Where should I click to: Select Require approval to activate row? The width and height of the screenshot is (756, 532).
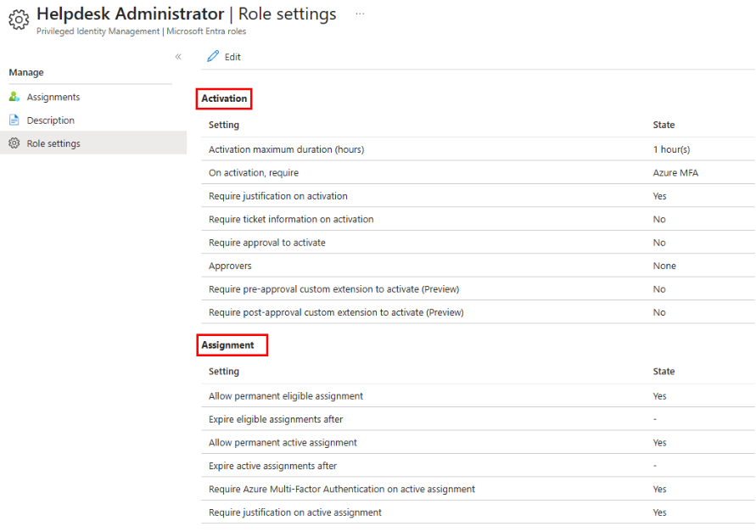pos(478,243)
